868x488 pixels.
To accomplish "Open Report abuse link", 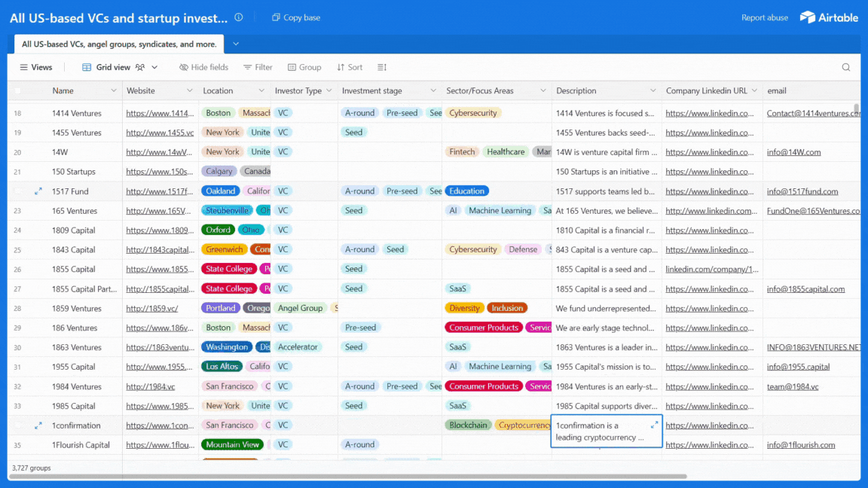I will pos(765,18).
